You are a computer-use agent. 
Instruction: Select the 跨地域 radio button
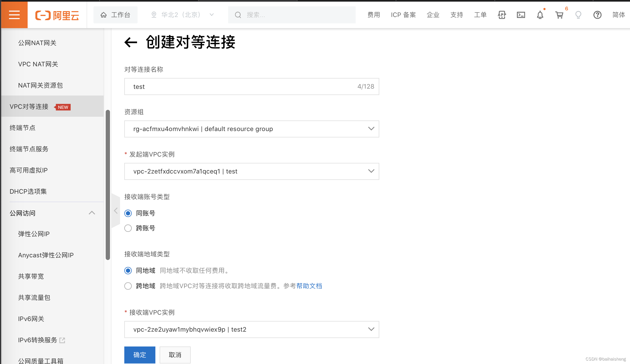pos(128,285)
